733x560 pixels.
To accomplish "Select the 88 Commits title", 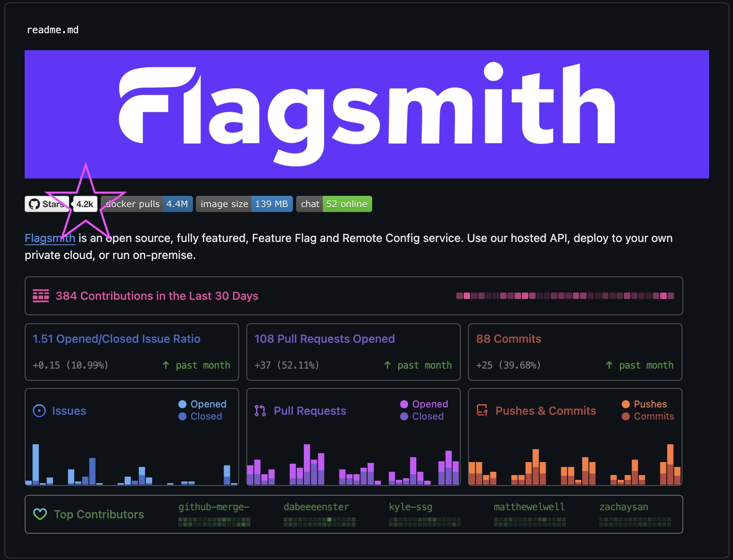I will click(x=508, y=339).
